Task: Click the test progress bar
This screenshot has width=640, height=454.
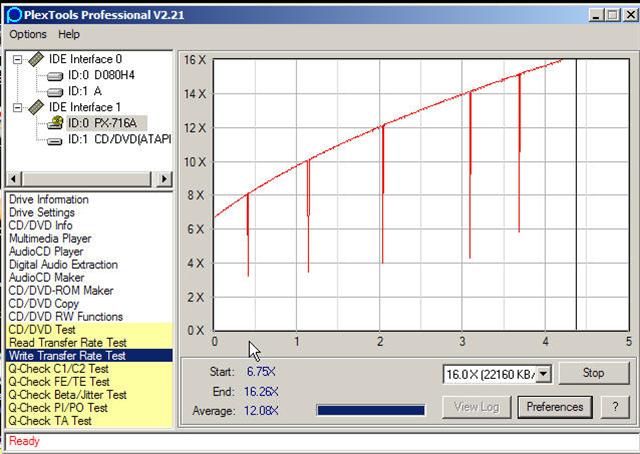Action: point(371,410)
